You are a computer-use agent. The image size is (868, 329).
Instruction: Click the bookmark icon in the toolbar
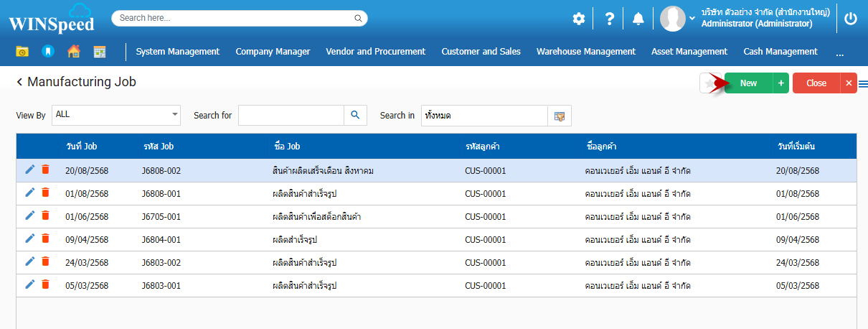(47, 51)
